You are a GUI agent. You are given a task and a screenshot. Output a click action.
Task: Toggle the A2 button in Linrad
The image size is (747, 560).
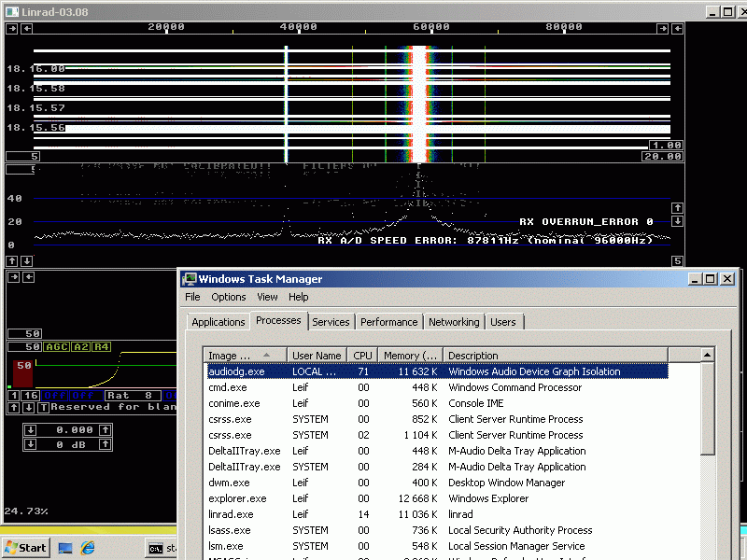click(x=80, y=346)
